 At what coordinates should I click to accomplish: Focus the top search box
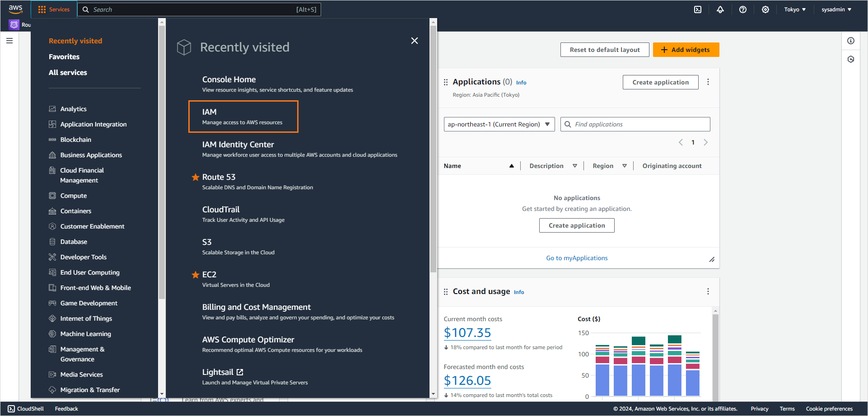[x=199, y=9]
